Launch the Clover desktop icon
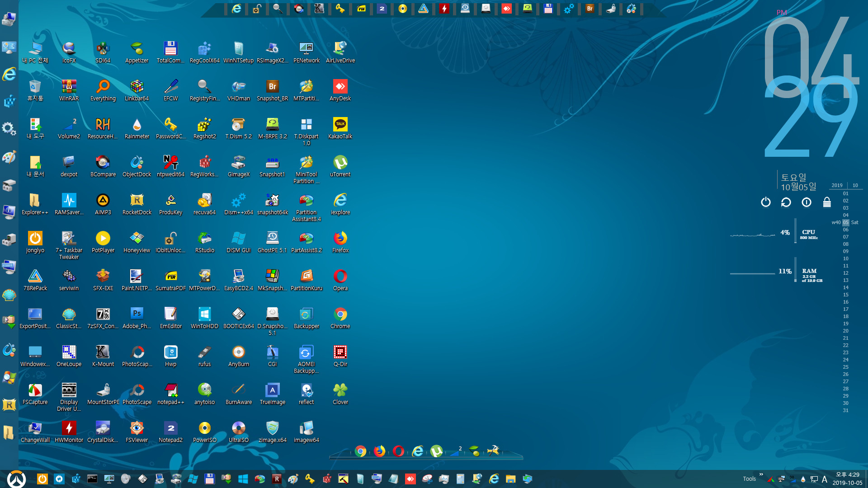This screenshot has height=488, width=868. [x=340, y=394]
